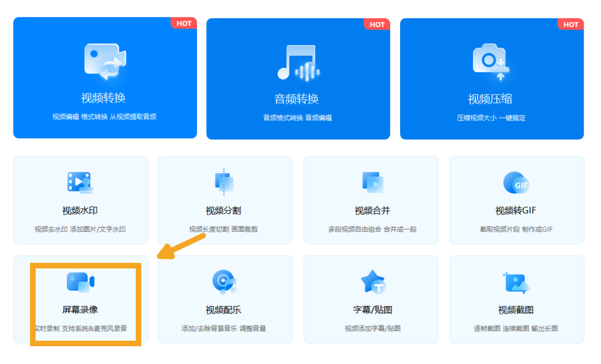Click the 视频截图 picture crop icon
The width and height of the screenshot is (601, 364).
(516, 282)
